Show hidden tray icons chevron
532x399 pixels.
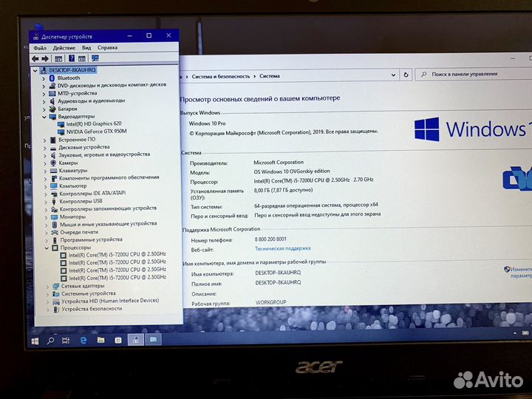pos(515,333)
